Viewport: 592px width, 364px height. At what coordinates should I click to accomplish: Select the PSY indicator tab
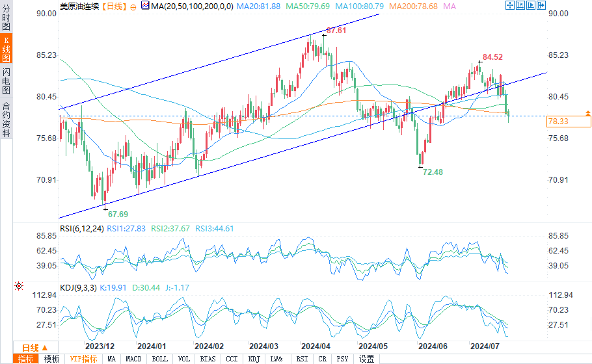pyautogui.click(x=342, y=359)
